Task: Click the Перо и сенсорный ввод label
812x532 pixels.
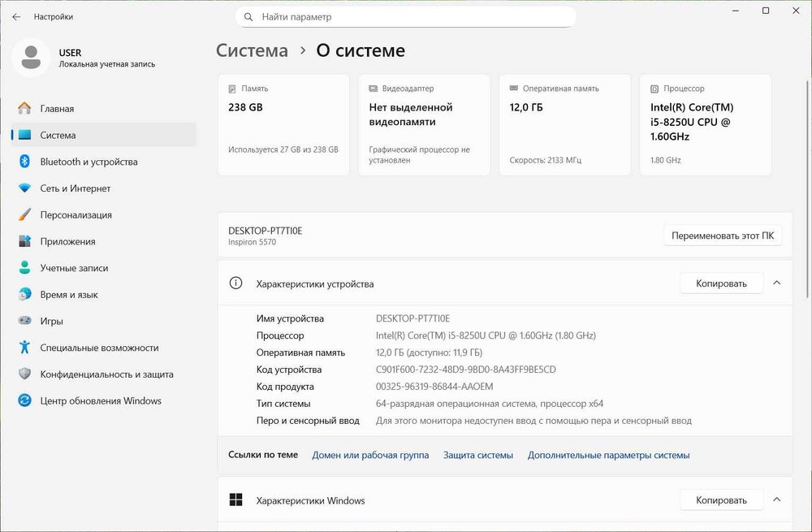Action: (308, 421)
